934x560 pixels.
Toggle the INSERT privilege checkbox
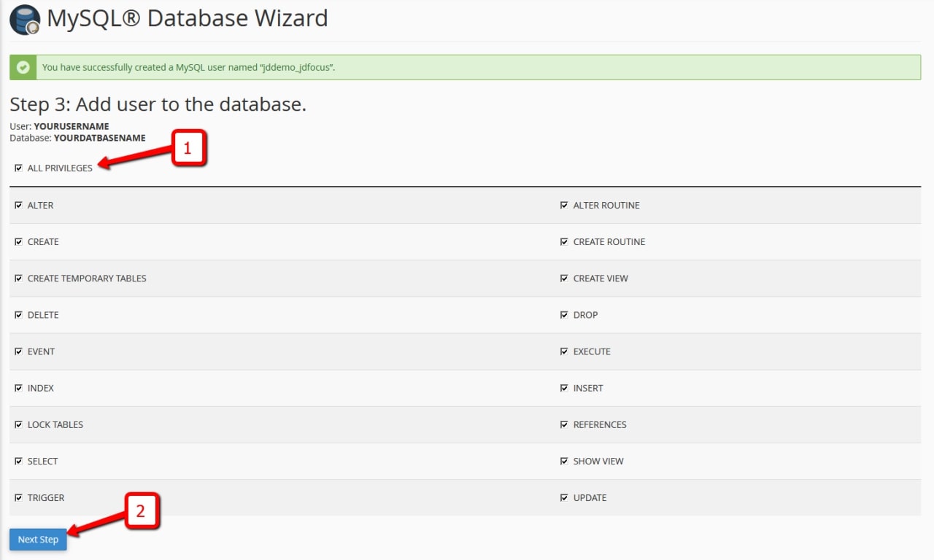564,388
